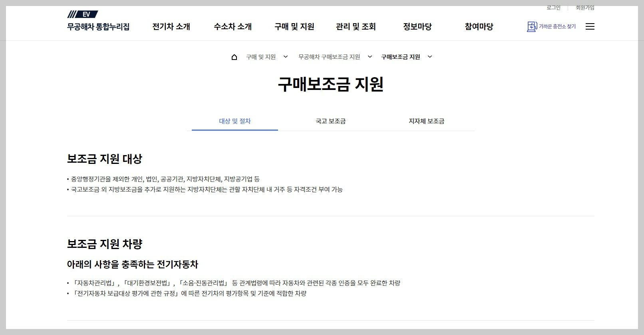Open the 정보마당 menu
The image size is (644, 335).
[x=417, y=27]
